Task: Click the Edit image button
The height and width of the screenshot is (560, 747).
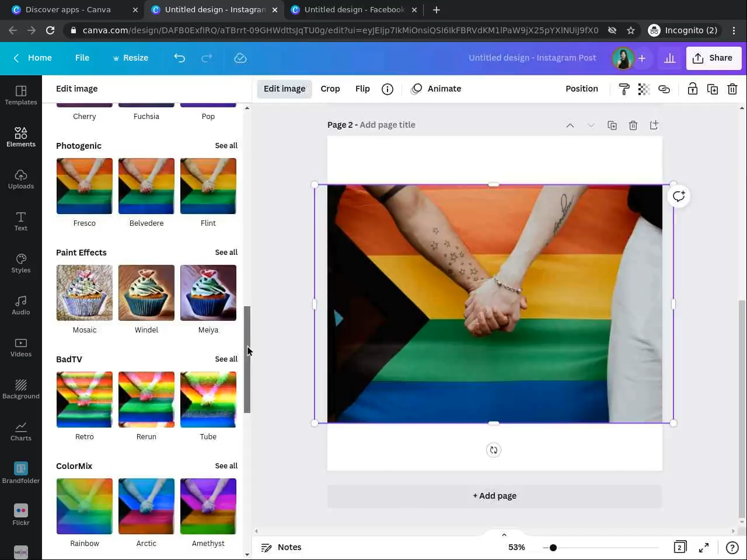Action: pos(285,89)
